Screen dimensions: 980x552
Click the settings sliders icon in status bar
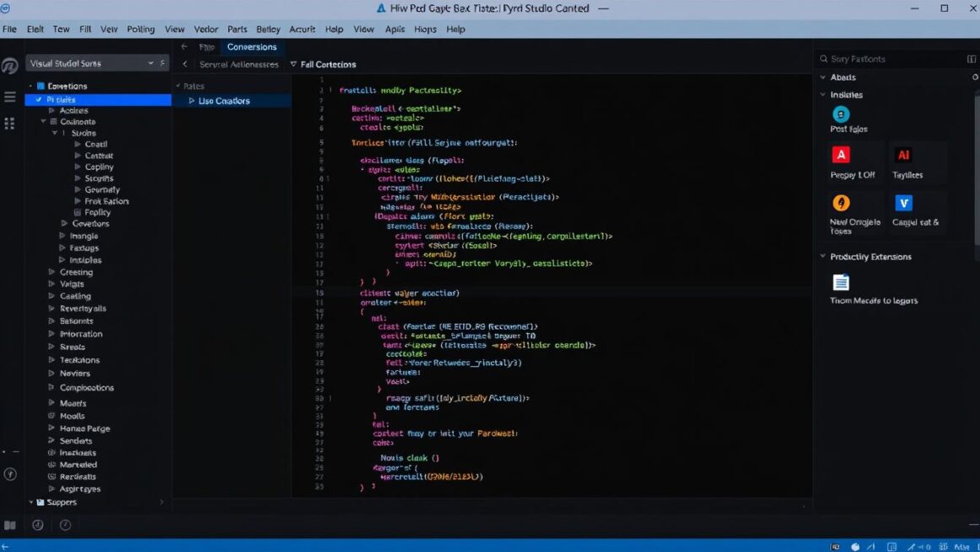[943, 546]
